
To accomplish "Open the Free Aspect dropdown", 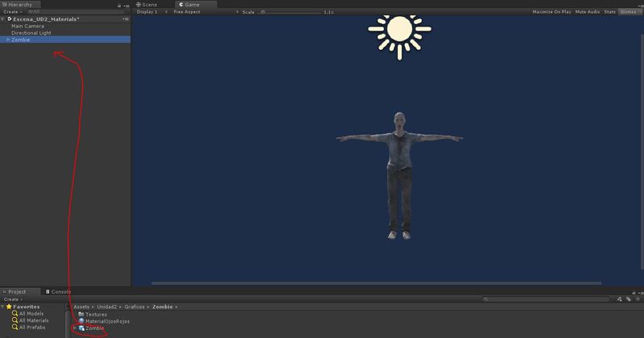I will (206, 12).
